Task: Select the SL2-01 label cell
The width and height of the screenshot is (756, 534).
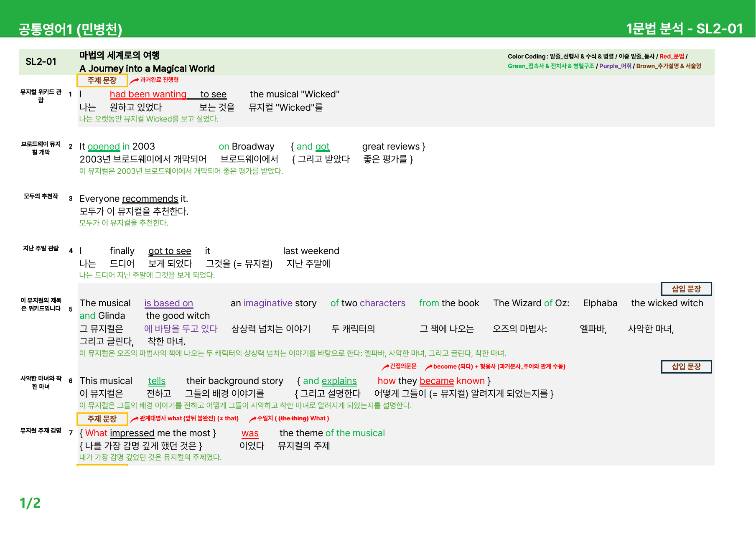Action: tap(41, 62)
